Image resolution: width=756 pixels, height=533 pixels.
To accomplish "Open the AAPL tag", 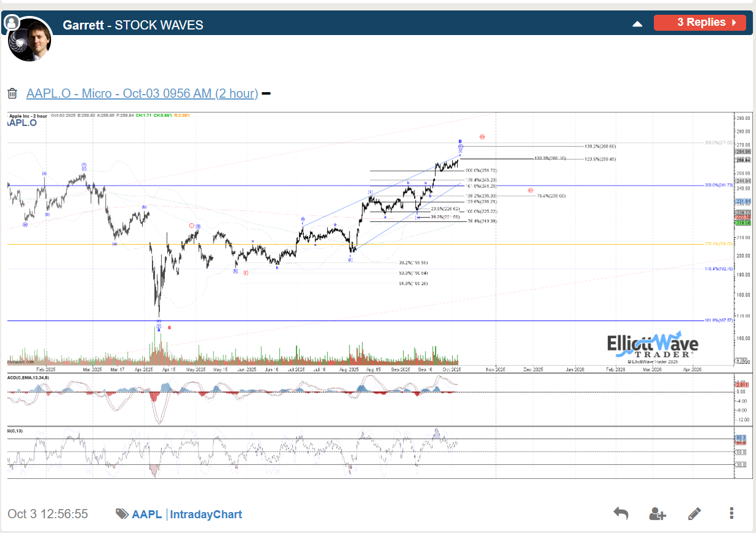I will click(147, 515).
